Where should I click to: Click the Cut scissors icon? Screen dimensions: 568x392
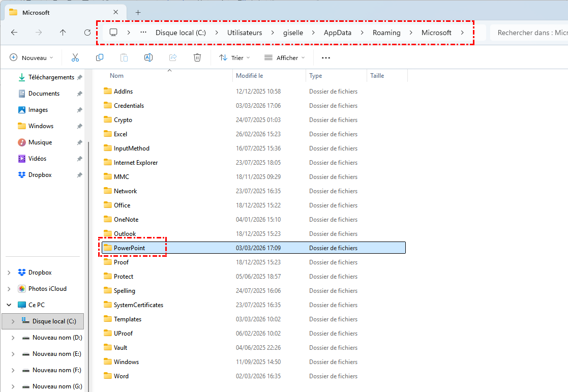pyautogui.click(x=75, y=58)
